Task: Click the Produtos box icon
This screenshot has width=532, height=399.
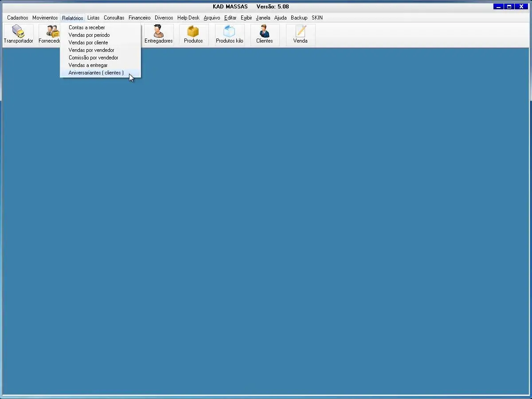Action: 193,35
